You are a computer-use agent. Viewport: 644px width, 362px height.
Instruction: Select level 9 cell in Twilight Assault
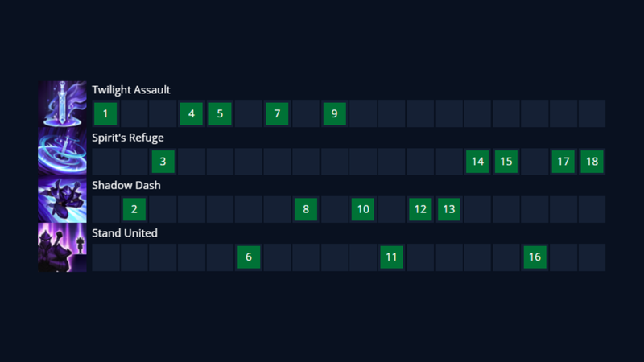(x=335, y=113)
